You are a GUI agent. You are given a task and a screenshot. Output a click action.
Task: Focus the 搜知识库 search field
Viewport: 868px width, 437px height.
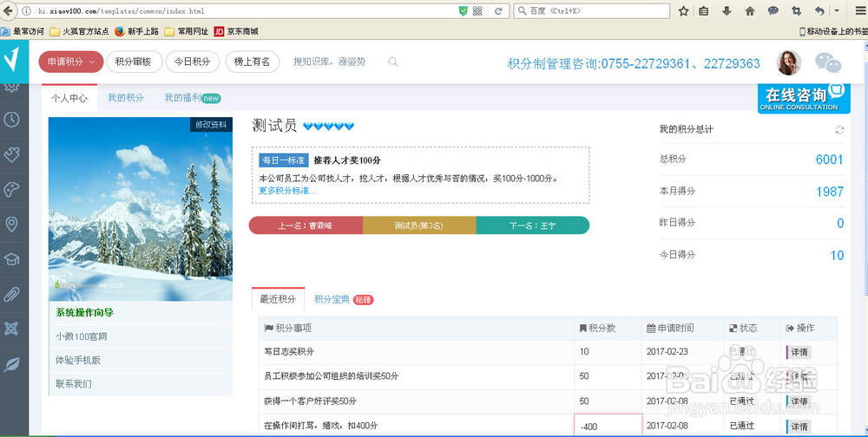click(329, 62)
